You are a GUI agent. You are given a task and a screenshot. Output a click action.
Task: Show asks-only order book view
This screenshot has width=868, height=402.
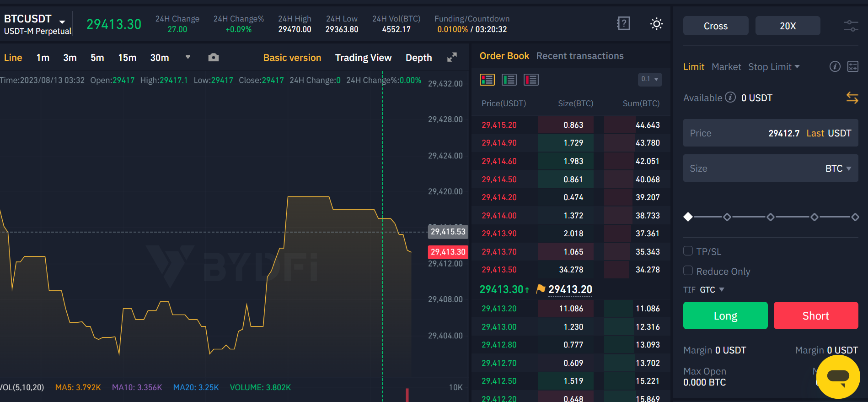tap(531, 80)
